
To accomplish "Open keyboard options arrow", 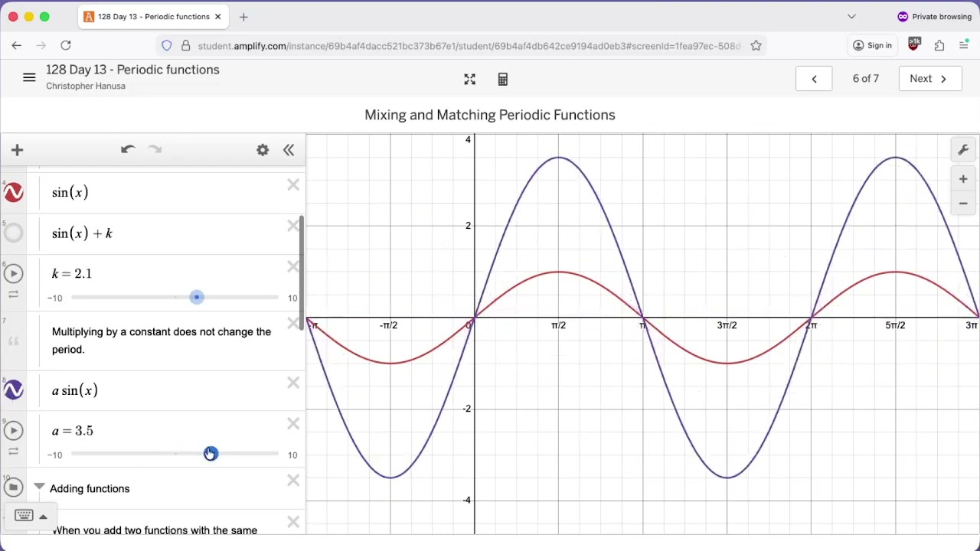I will click(x=43, y=517).
